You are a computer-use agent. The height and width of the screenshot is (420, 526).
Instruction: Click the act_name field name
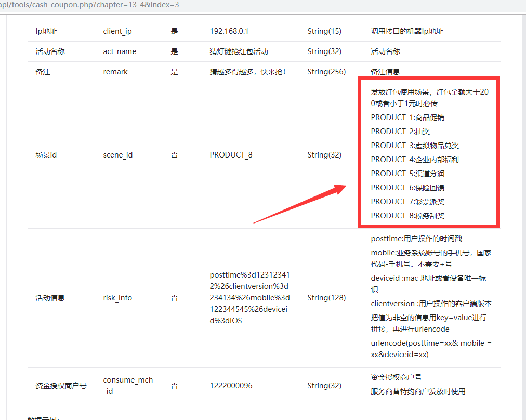point(120,51)
